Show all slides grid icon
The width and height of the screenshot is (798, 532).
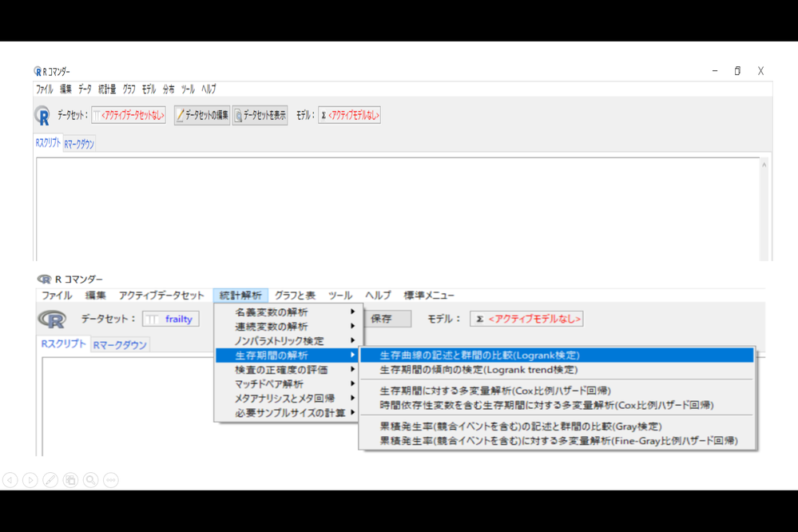[x=70, y=480]
